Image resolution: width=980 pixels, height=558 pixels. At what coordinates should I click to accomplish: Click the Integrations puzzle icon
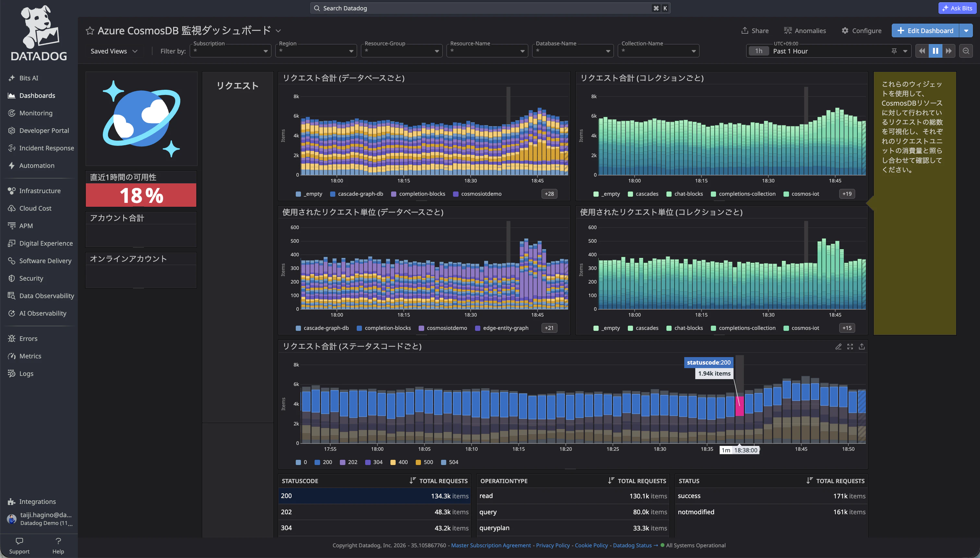pyautogui.click(x=11, y=502)
